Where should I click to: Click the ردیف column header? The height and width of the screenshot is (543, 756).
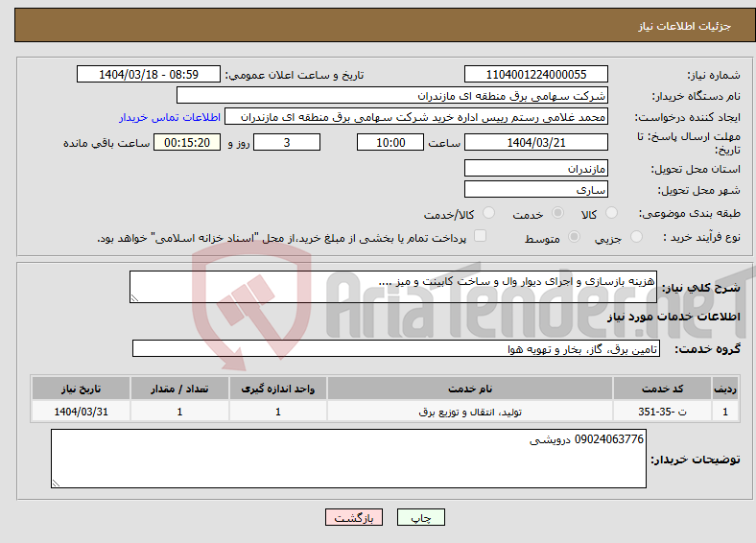(725, 389)
